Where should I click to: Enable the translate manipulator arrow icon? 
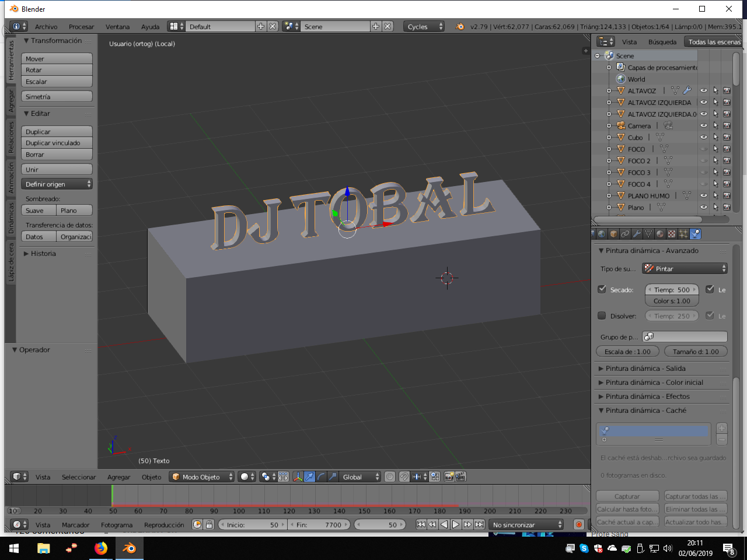tap(309, 477)
